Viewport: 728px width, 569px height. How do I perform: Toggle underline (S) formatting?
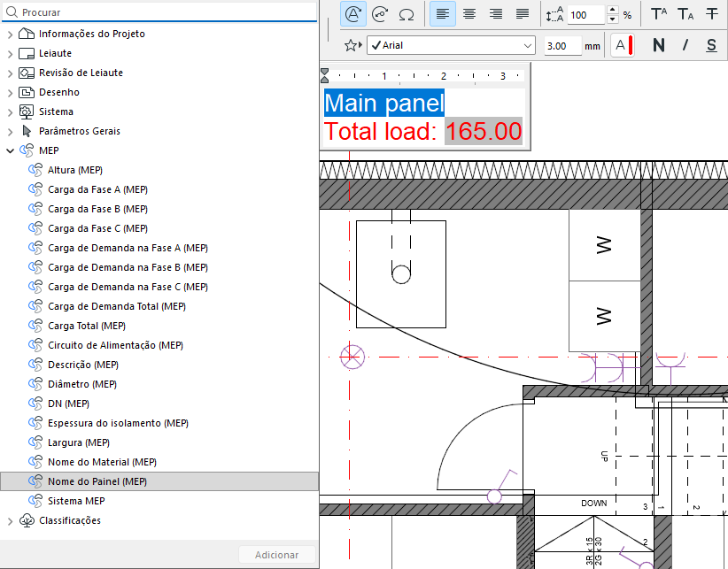pos(711,45)
